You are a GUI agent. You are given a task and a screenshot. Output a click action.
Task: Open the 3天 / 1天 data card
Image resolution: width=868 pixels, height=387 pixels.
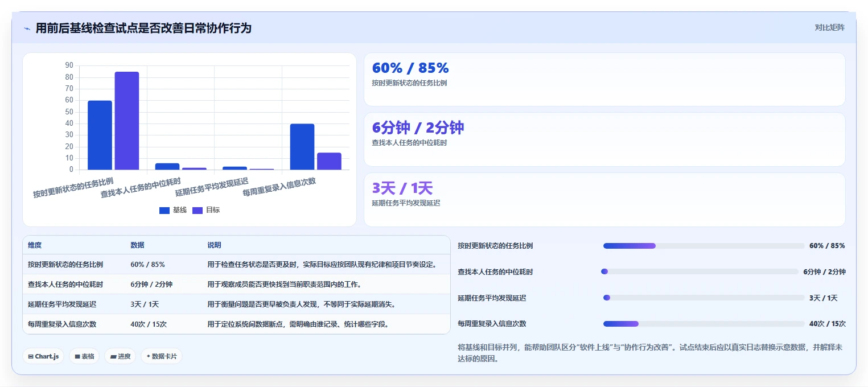604,200
